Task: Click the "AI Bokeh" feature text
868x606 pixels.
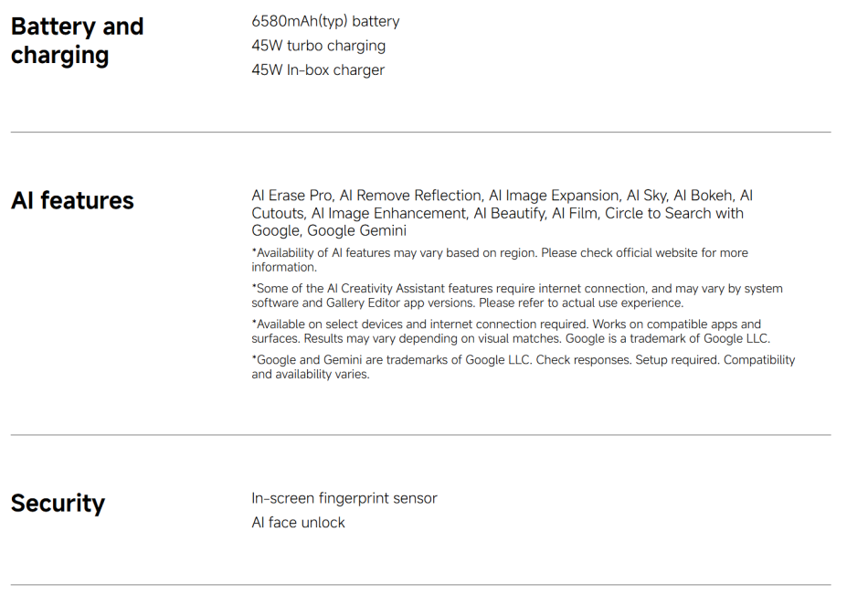Action: click(x=706, y=196)
